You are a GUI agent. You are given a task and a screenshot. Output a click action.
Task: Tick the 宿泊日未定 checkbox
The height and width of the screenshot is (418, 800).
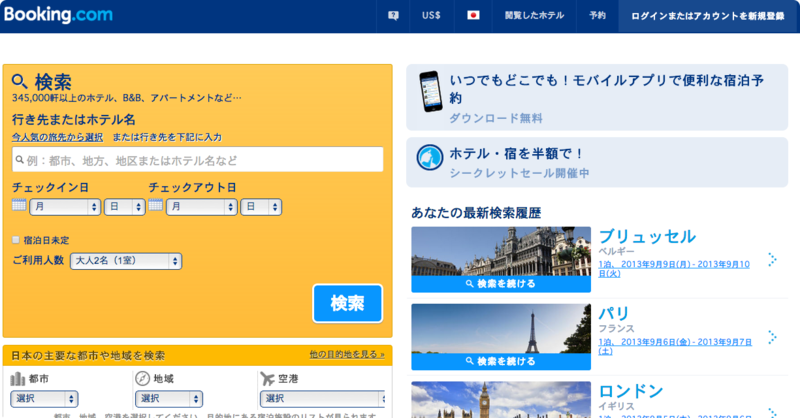click(16, 240)
